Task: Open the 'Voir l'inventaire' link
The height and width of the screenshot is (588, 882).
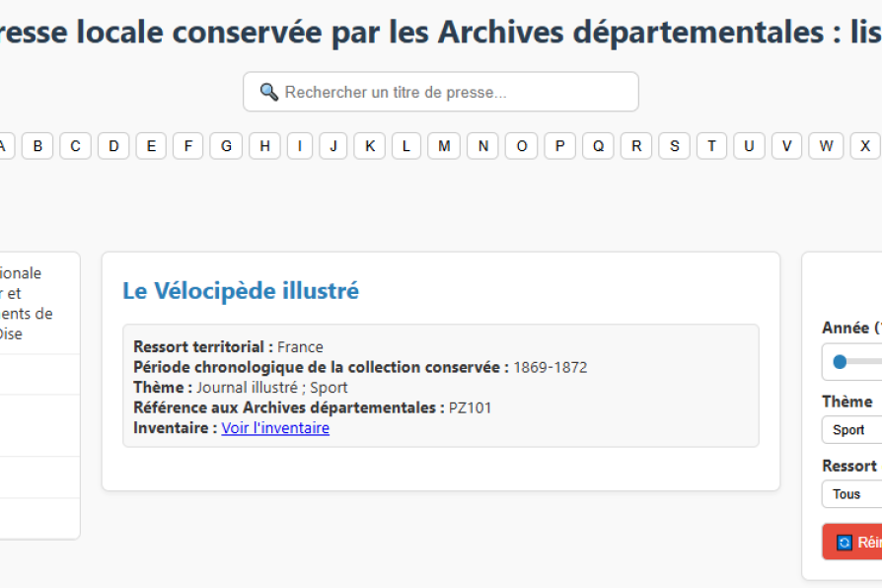Action: [x=275, y=428]
